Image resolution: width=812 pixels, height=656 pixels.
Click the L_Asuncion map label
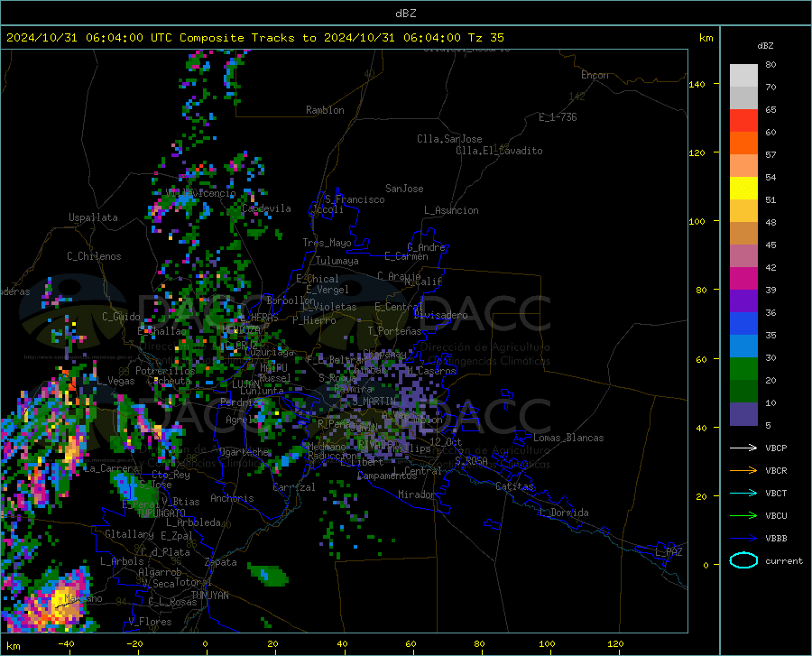(x=451, y=210)
